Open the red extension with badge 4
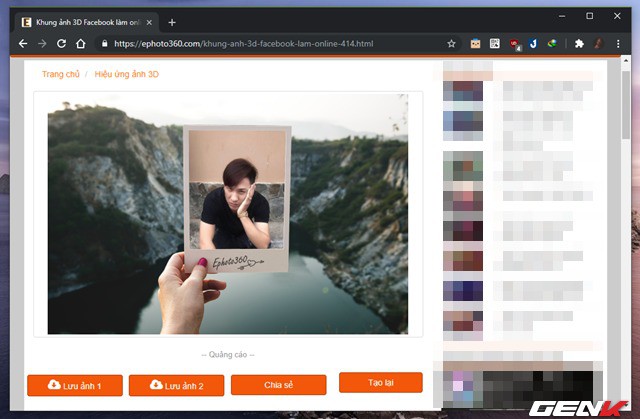Screen dimensions: 640x419 tap(515, 44)
